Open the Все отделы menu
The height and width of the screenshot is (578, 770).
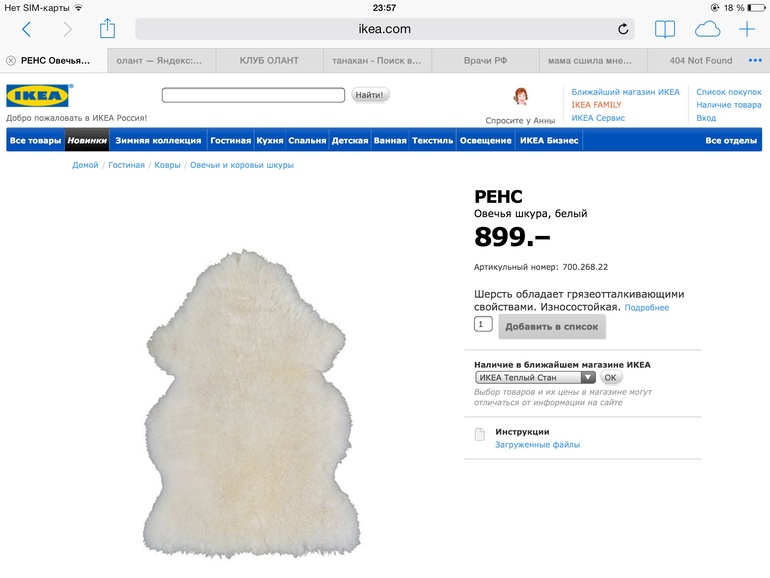pyautogui.click(x=731, y=140)
